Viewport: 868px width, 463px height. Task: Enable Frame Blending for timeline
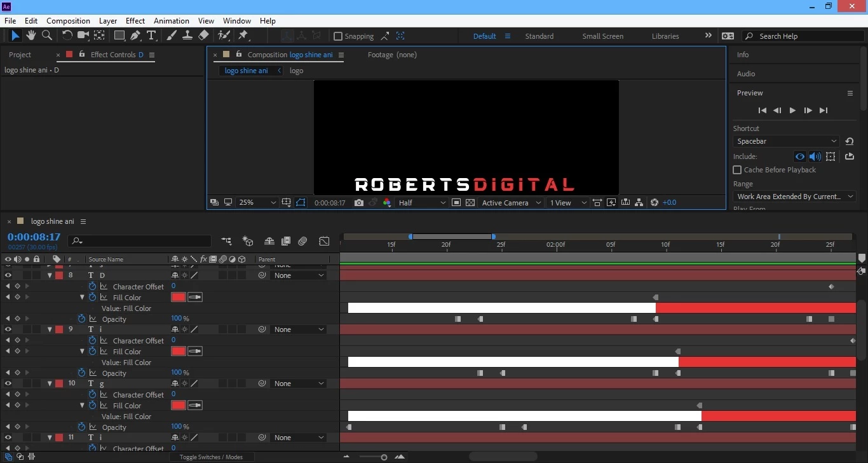click(286, 241)
